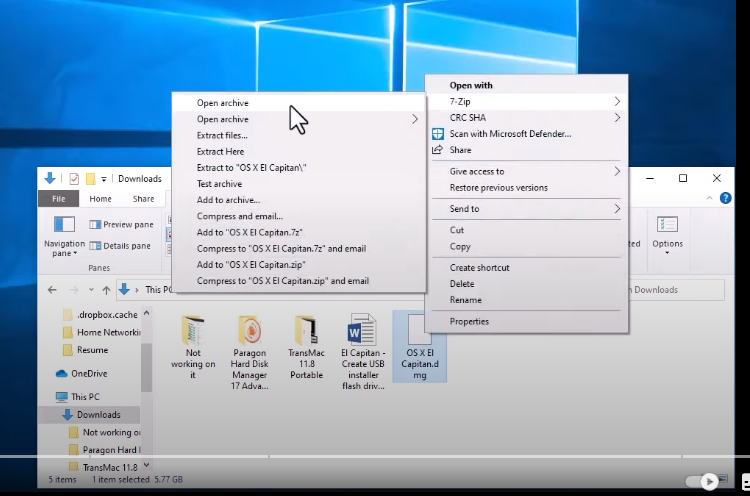Click the Scan with Microsoft Defender shield icon
Viewport: 750px width, 496px height.
pyautogui.click(x=438, y=134)
